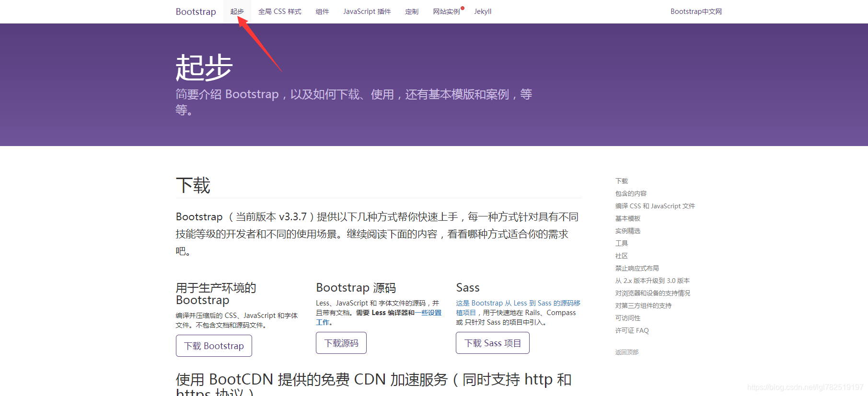Jump to 下载 in sidebar
The image size is (868, 396).
[x=622, y=181]
